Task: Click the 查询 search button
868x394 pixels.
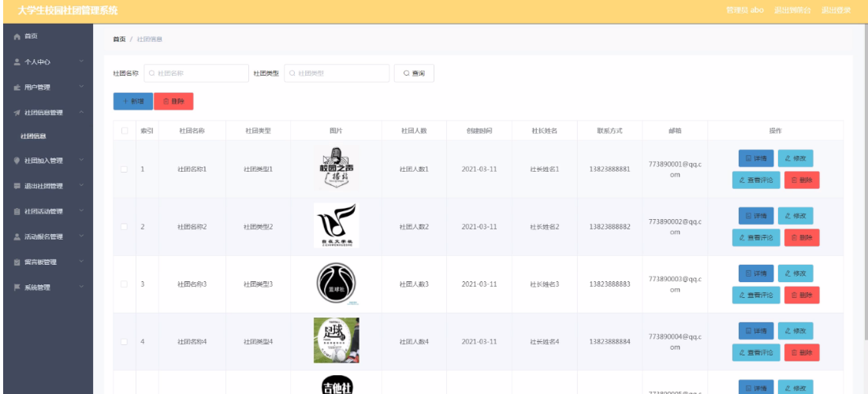Action: (414, 73)
